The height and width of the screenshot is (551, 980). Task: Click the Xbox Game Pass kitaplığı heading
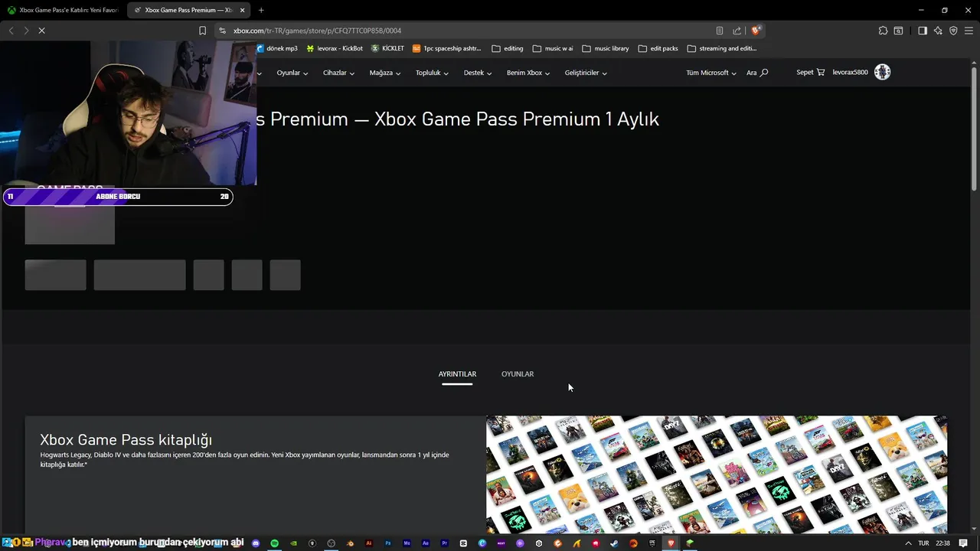[x=126, y=440]
